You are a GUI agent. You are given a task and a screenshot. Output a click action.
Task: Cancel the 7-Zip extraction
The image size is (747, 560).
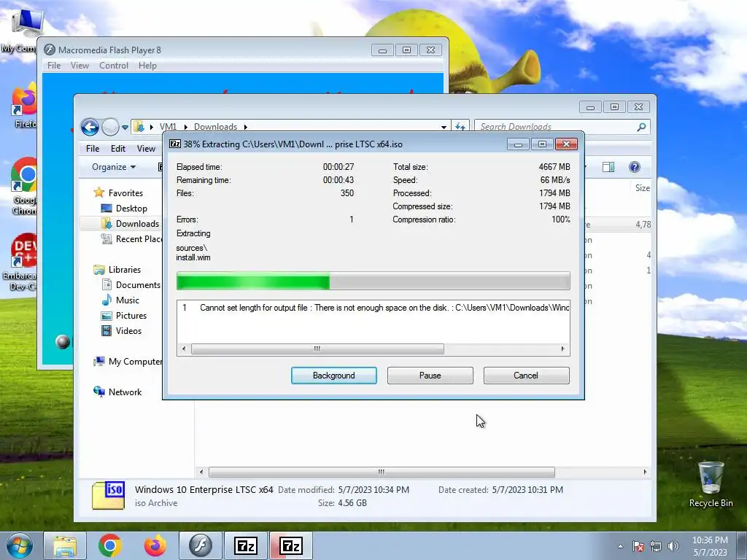click(526, 376)
